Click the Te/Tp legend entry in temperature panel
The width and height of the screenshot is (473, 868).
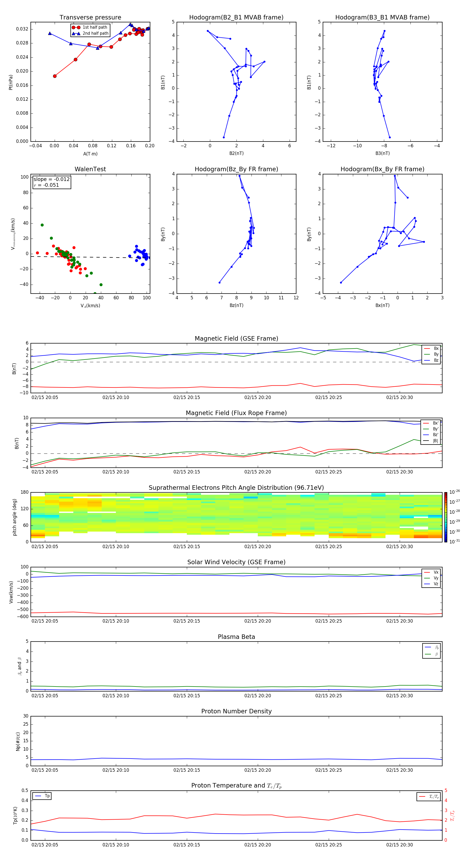[429, 796]
